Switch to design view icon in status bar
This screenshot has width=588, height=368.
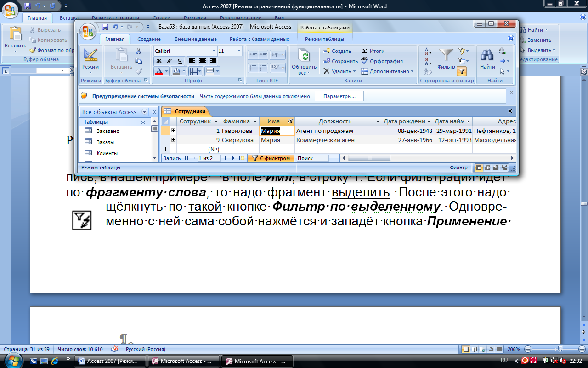504,168
